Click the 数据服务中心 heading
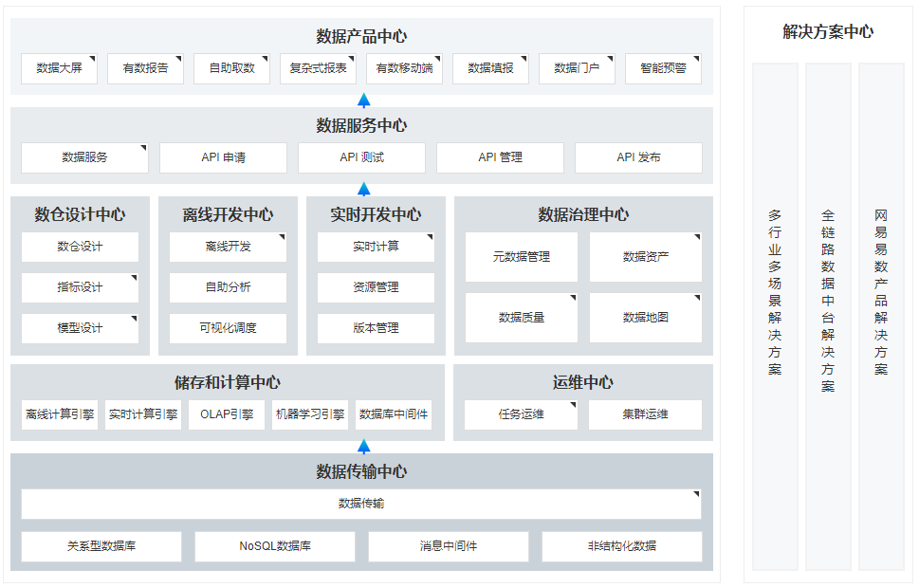919x588 pixels. 361,125
